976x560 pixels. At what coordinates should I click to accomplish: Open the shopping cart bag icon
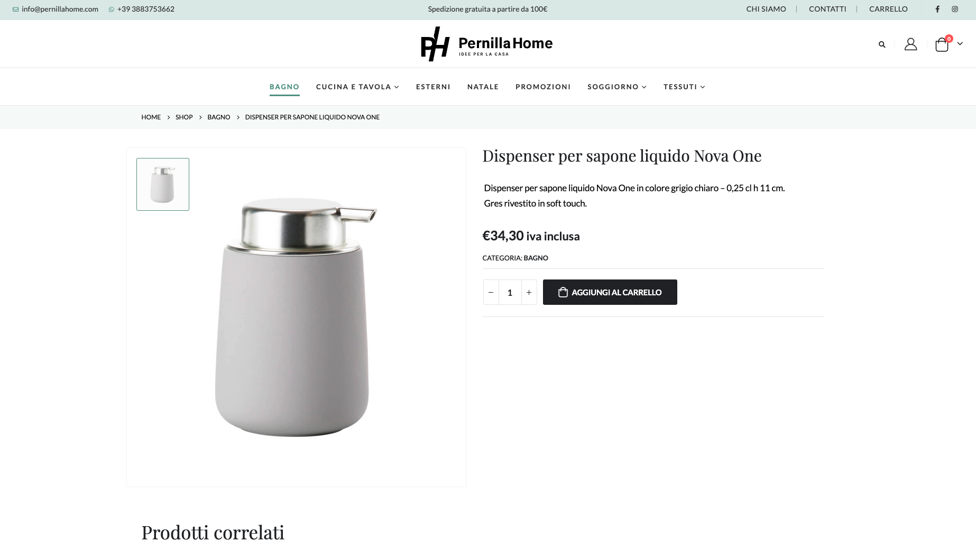[x=942, y=44]
